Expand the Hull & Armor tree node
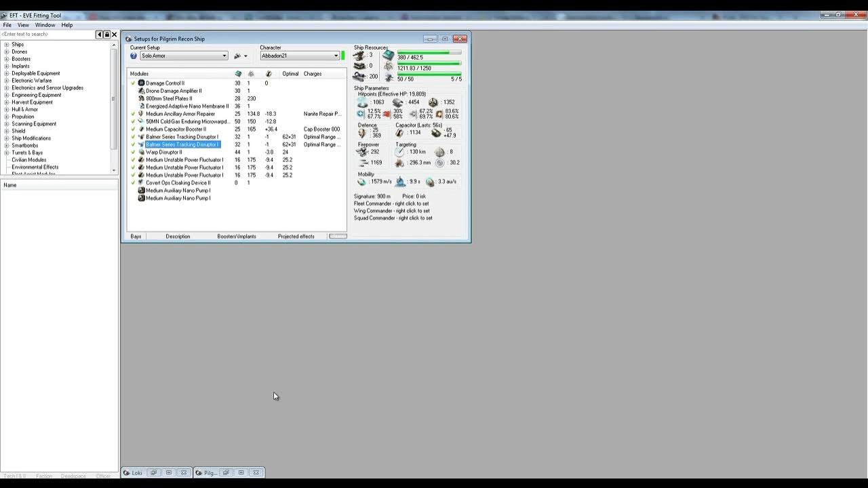This screenshot has height=488, width=868. (7, 109)
